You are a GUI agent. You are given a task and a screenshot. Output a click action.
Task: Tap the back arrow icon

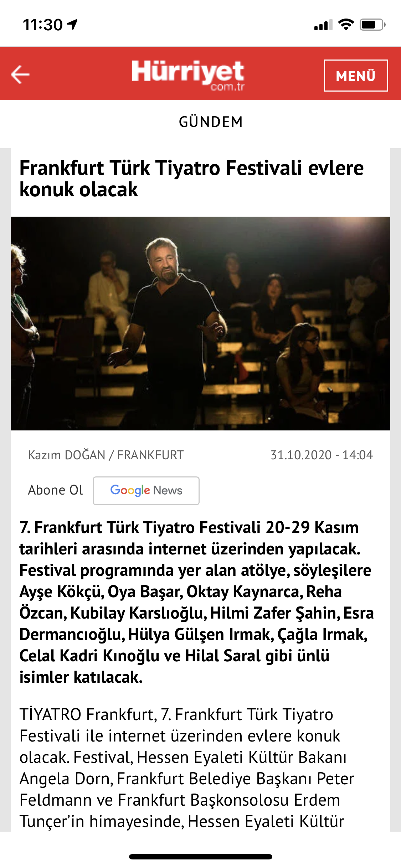(20, 74)
